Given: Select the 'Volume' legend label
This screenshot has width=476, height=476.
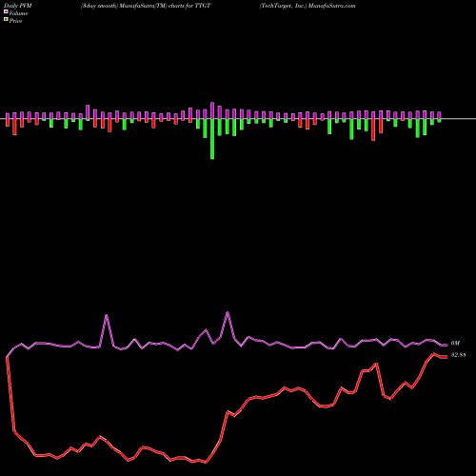Looking at the screenshot, I should tap(18, 13).
